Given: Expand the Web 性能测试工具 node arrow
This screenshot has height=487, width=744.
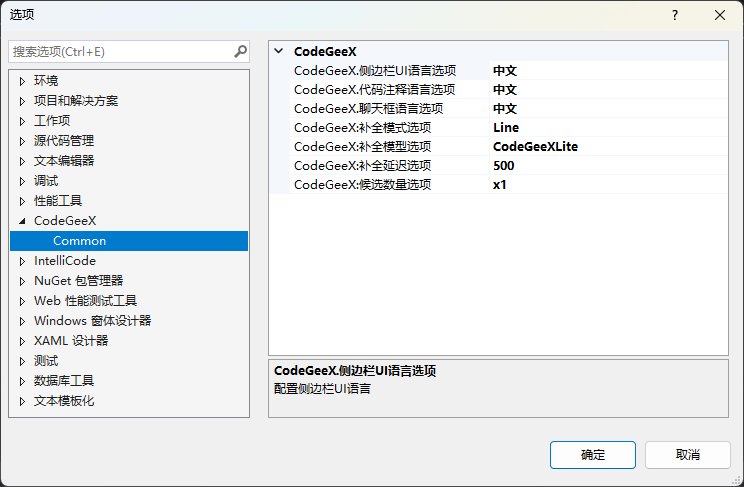Looking at the screenshot, I should [x=22, y=301].
